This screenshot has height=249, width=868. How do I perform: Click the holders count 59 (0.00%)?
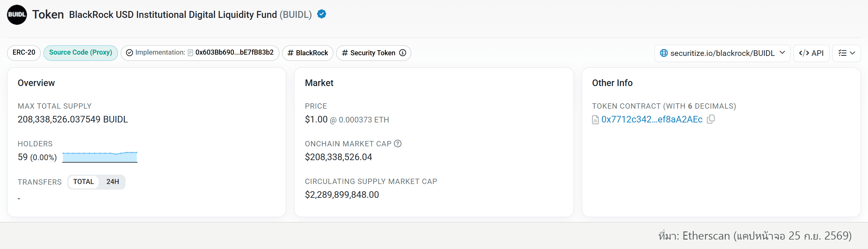37,157
